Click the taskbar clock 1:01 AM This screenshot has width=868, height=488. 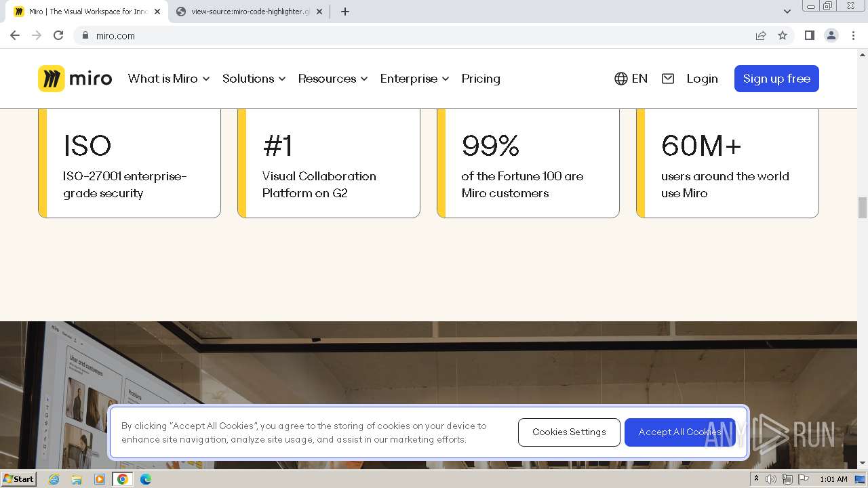[x=833, y=479]
